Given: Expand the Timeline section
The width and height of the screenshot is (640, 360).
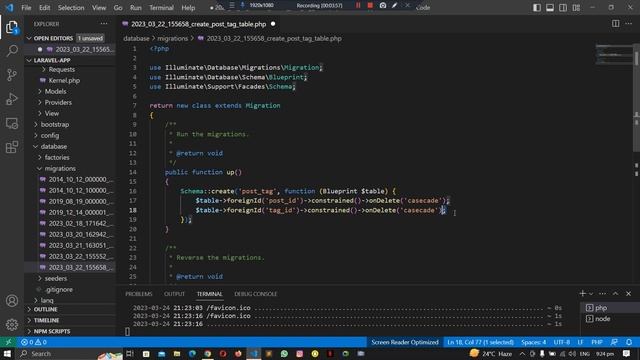Looking at the screenshot, I should pyautogui.click(x=70, y=320).
